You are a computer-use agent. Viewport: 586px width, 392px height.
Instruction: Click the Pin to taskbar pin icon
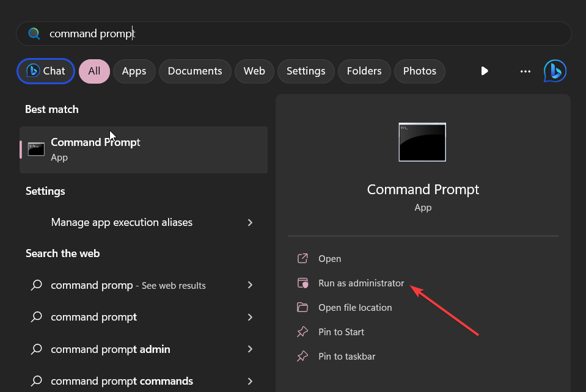coord(302,356)
